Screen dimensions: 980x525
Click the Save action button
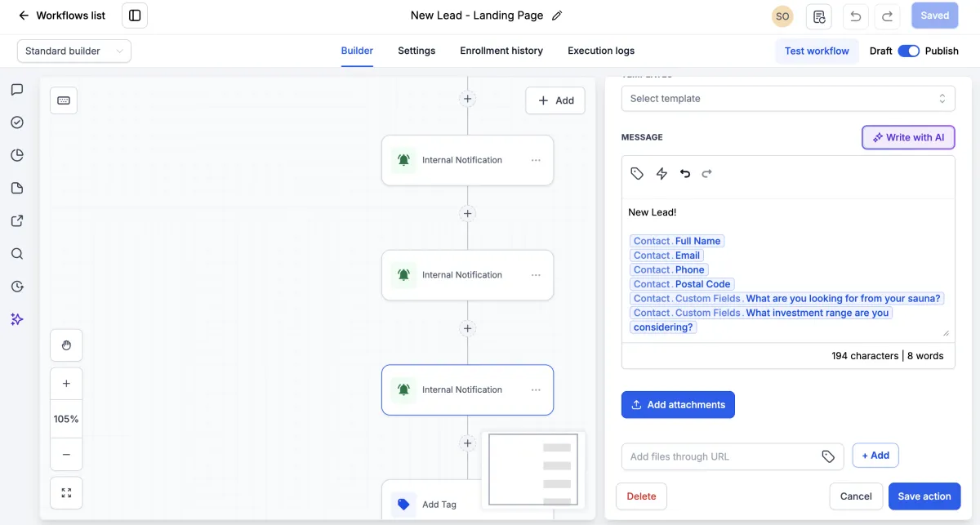pyautogui.click(x=924, y=496)
